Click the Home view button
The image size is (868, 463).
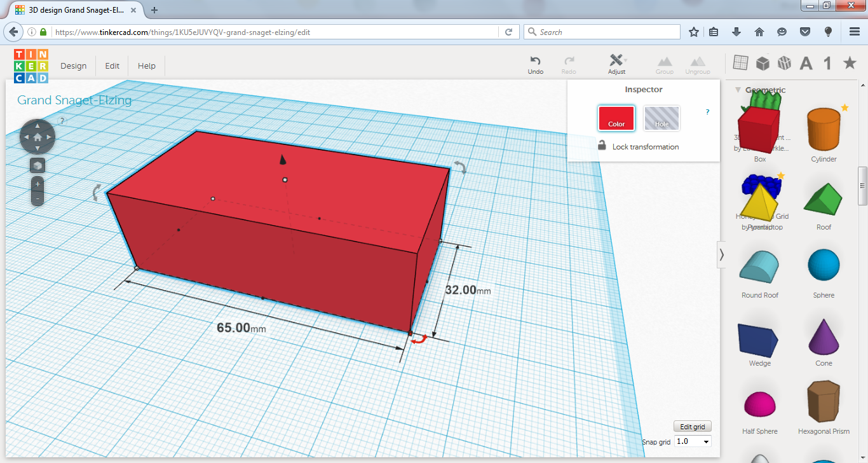(x=37, y=137)
